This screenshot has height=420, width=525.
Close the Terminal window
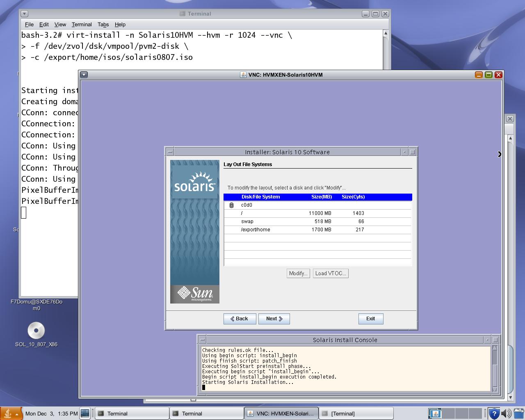pyautogui.click(x=385, y=14)
